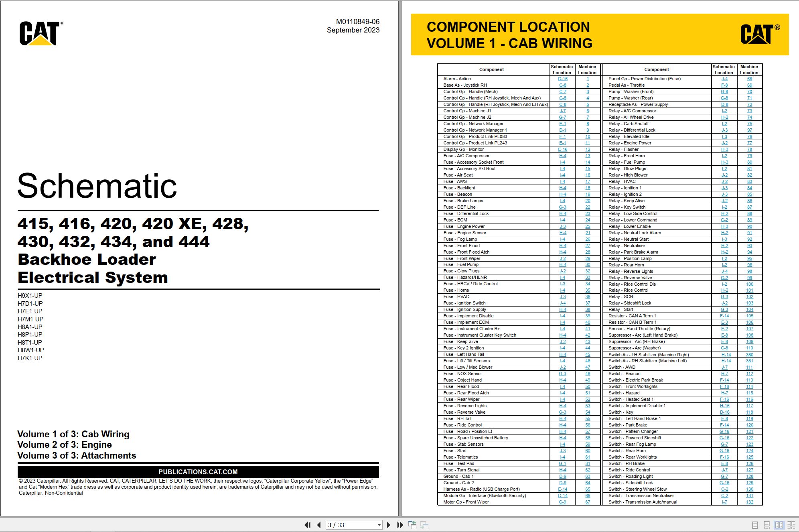Click machine location 381 for RH Stabilizer switch
The width and height of the screenshot is (799, 532).
[750, 361]
